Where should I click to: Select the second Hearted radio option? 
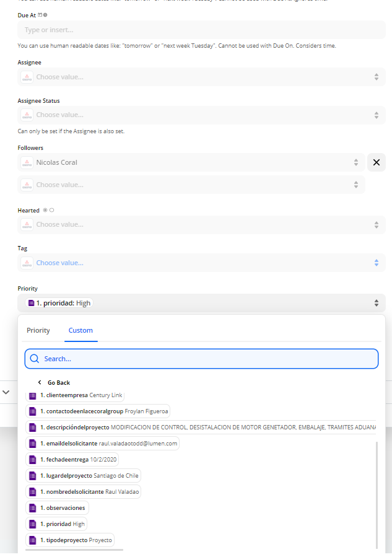click(52, 210)
